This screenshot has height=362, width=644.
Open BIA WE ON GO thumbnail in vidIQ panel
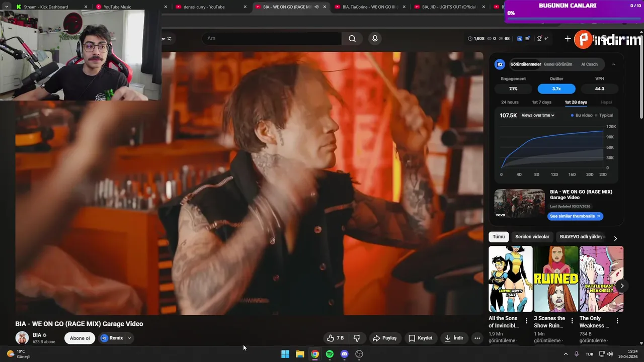tap(519, 203)
